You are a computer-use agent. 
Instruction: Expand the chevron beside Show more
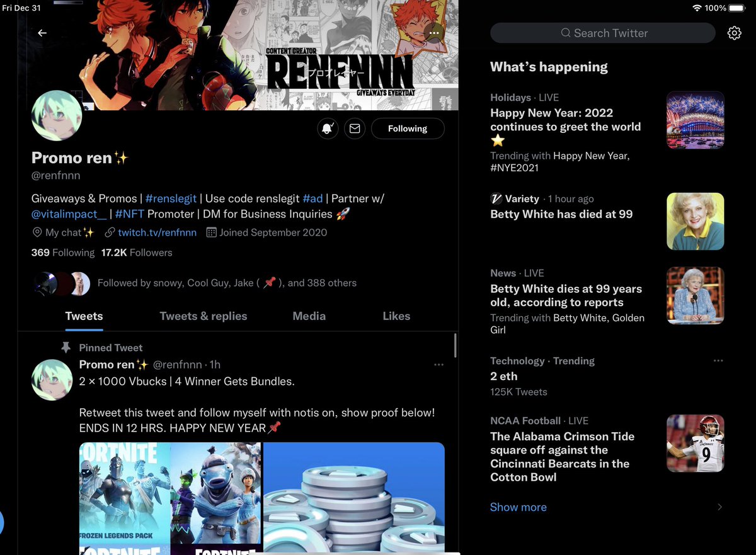pyautogui.click(x=719, y=507)
